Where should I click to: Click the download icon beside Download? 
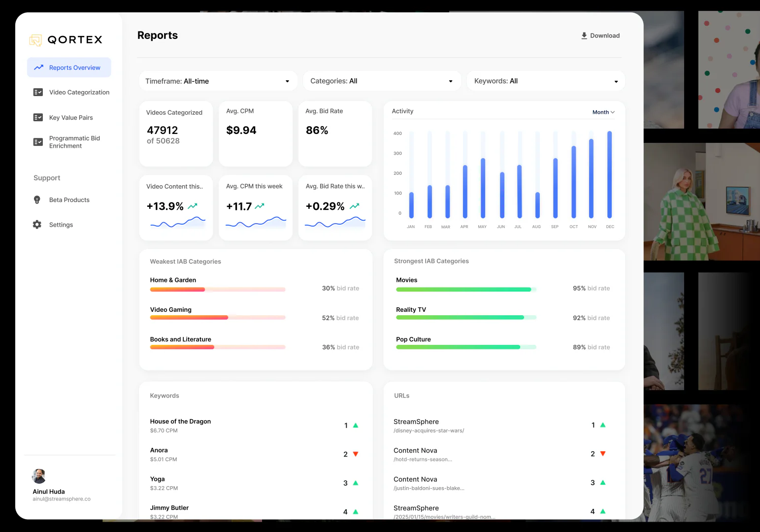[x=583, y=35]
